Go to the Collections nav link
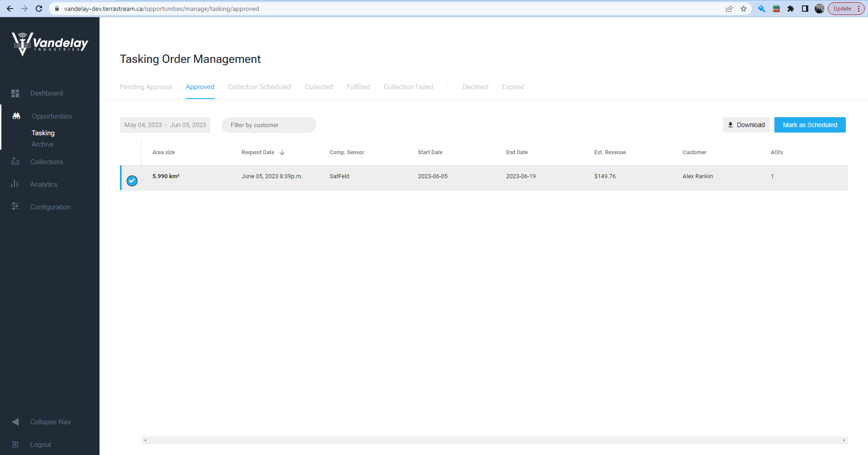The width and height of the screenshot is (868, 455). pyautogui.click(x=47, y=162)
